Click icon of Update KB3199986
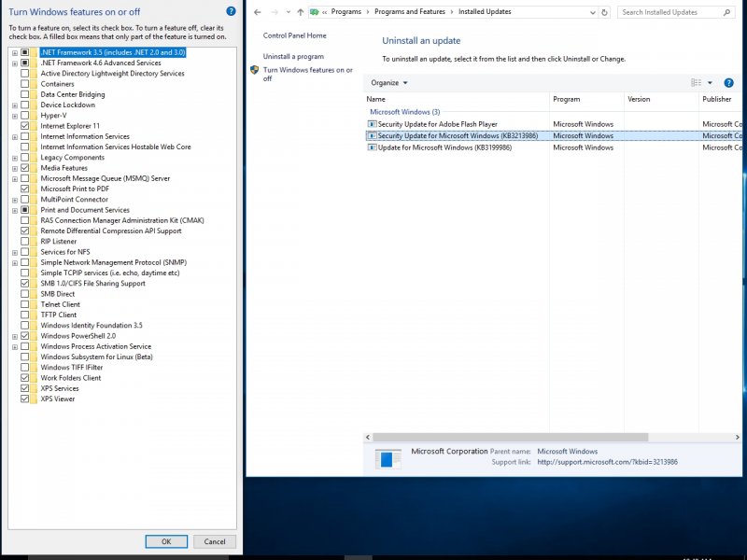 coord(372,147)
